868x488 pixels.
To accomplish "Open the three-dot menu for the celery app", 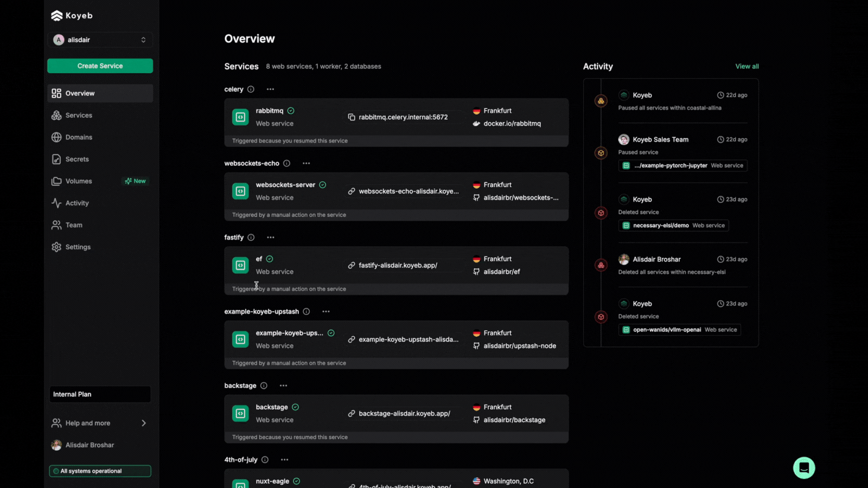I will pyautogui.click(x=270, y=89).
